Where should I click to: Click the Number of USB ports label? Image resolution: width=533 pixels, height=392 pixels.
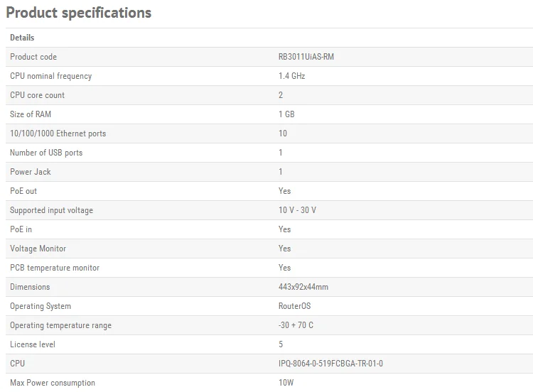tap(46, 153)
